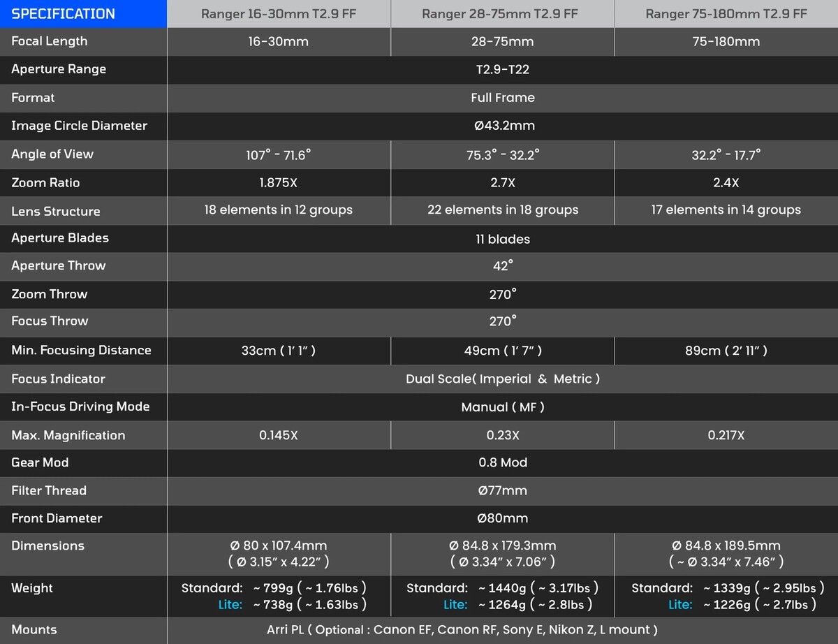Screen dimensions: 838x644
Task: Click the T2.9-T22 aperture range value
Action: point(502,70)
